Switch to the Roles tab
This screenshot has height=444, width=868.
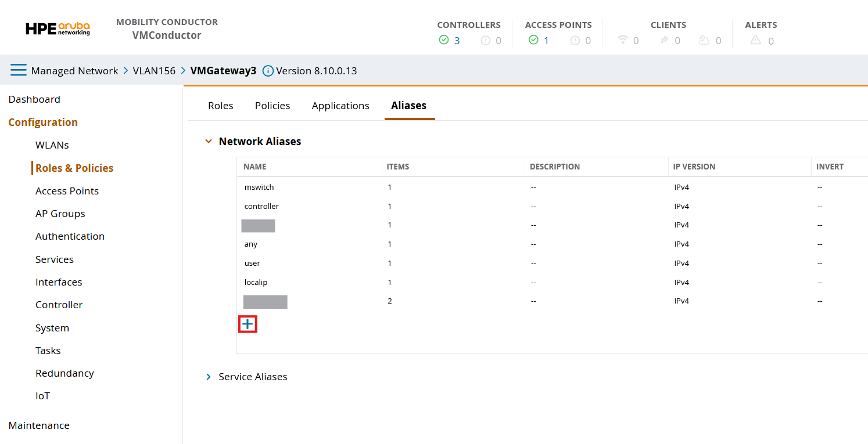tap(220, 106)
